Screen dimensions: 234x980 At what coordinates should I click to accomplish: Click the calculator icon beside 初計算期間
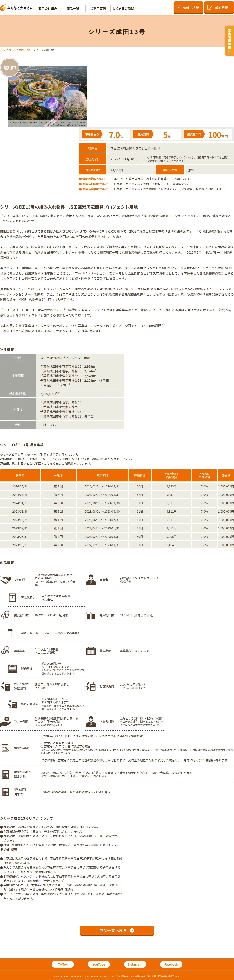[x=90, y=686]
